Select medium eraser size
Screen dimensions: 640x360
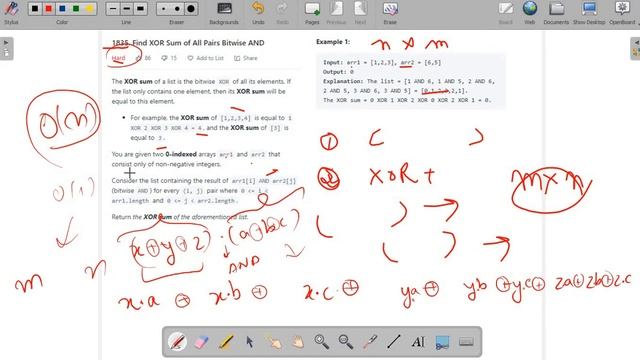pos(177,9)
